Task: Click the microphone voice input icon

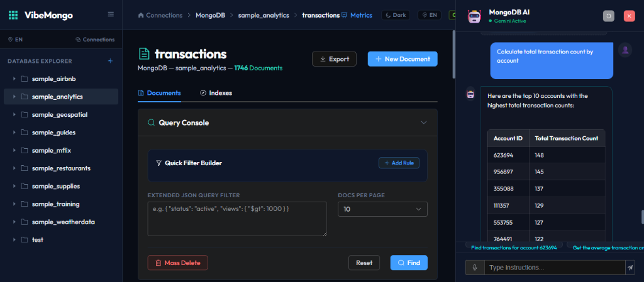Action: [475, 268]
